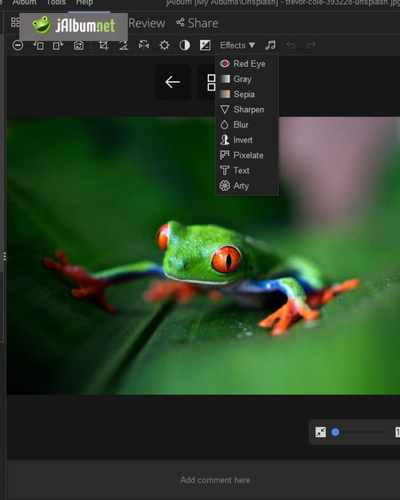The height and width of the screenshot is (500, 400).
Task: Collapse the Effects dropdown
Action: pos(237,45)
